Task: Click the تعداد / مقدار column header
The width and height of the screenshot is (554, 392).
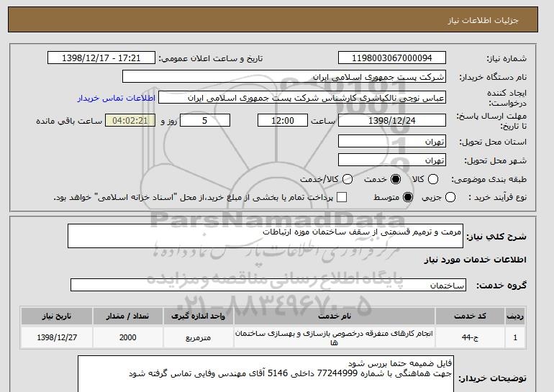Action: (127, 316)
